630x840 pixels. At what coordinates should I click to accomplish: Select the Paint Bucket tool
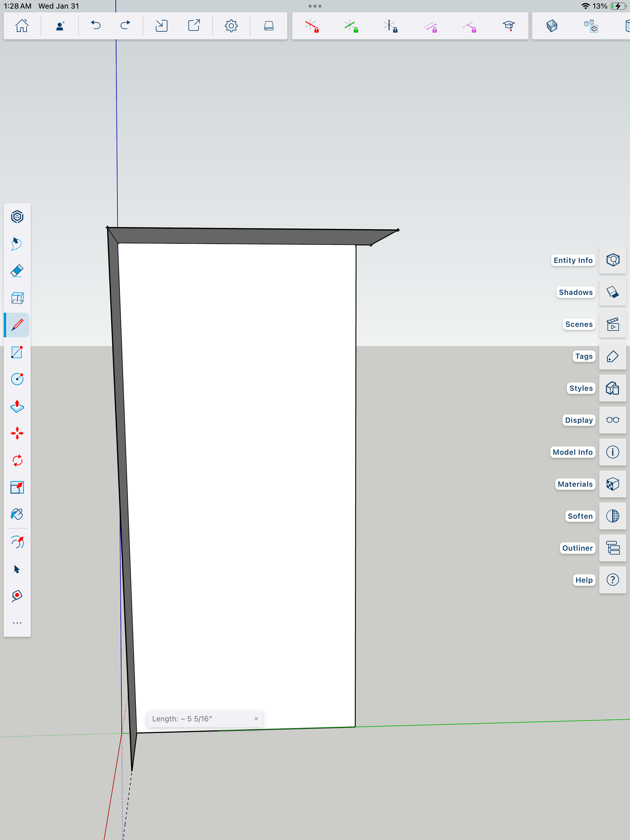(x=17, y=515)
